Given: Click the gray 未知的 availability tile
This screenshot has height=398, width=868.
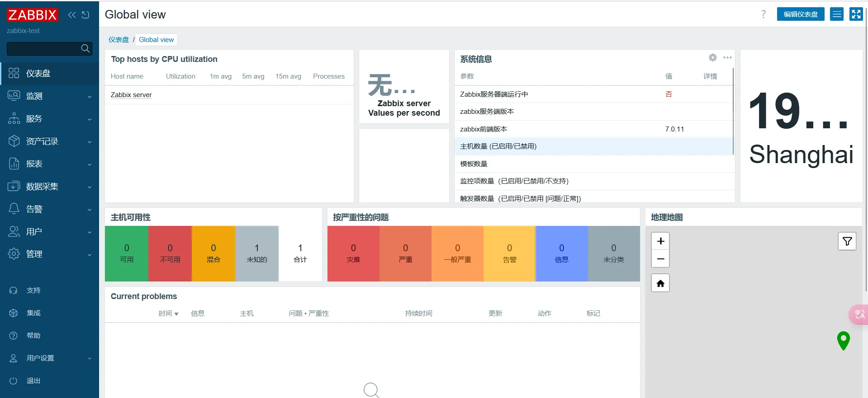Looking at the screenshot, I should coord(257,253).
